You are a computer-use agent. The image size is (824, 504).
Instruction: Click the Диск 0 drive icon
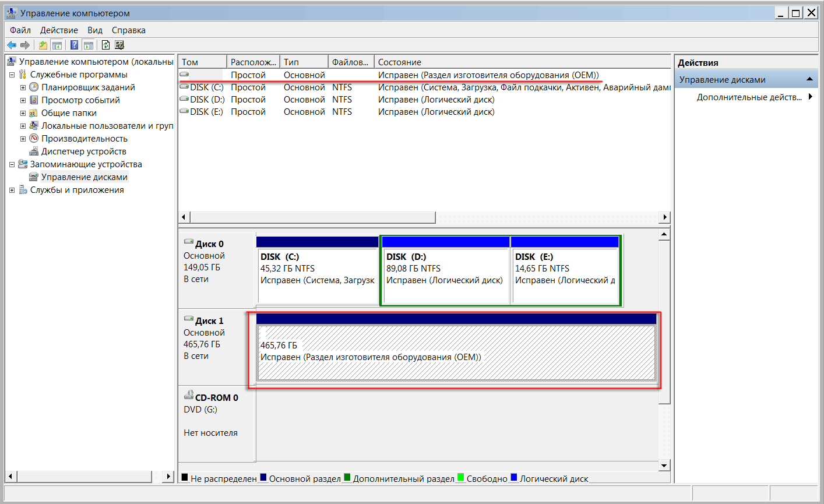189,242
